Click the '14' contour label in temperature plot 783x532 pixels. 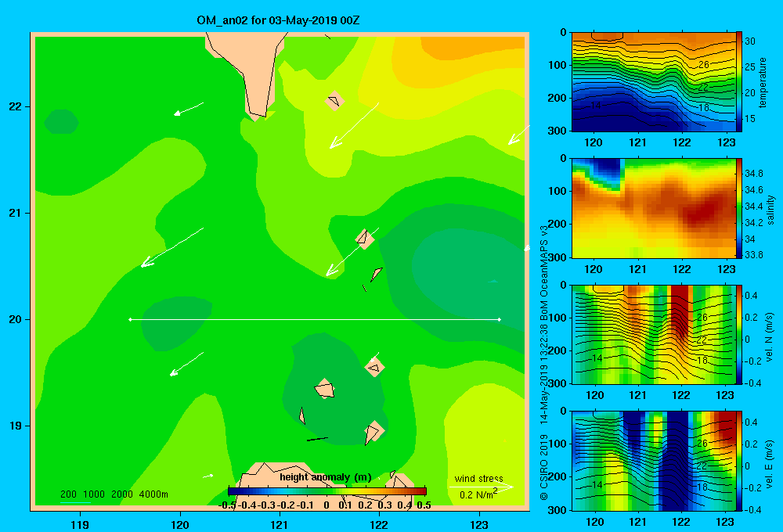tap(596, 106)
